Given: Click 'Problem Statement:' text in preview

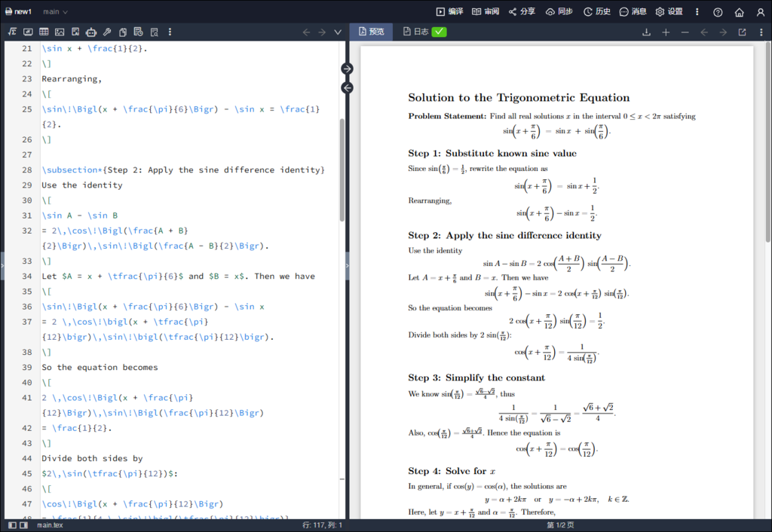Looking at the screenshot, I should 447,116.
